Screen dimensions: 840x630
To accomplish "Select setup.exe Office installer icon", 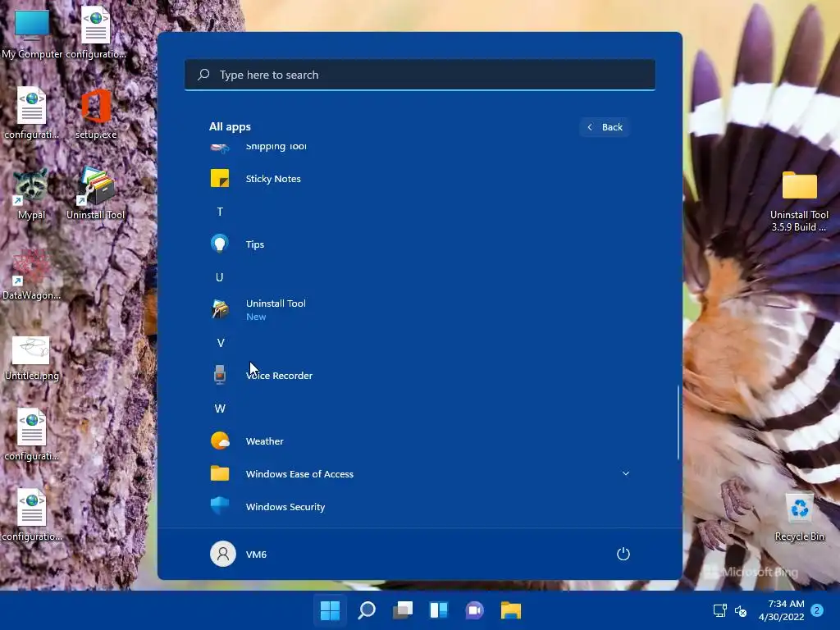I will coord(96,114).
